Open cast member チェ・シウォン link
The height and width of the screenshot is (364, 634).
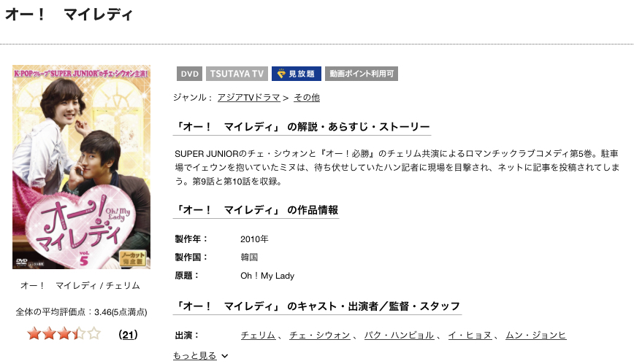tap(320, 335)
